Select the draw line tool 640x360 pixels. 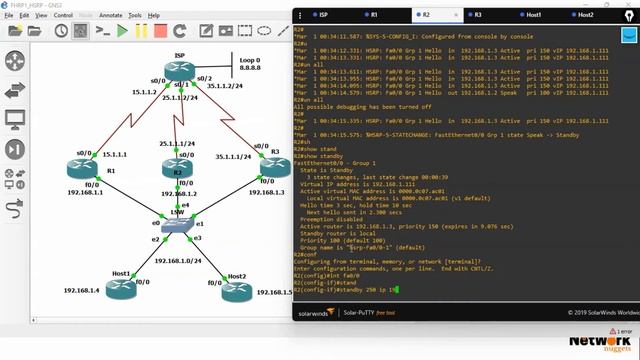(283, 31)
